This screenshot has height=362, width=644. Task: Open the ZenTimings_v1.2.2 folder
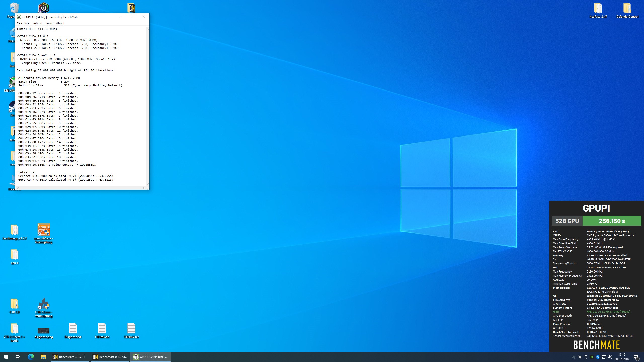coord(14,232)
